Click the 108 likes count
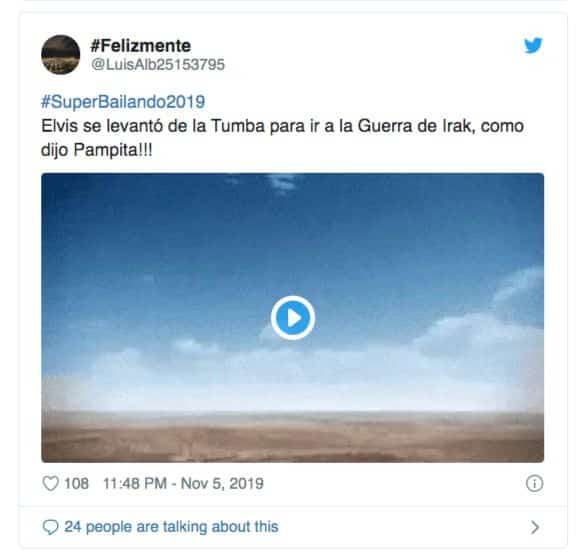The width and height of the screenshot is (585, 560). (76, 484)
